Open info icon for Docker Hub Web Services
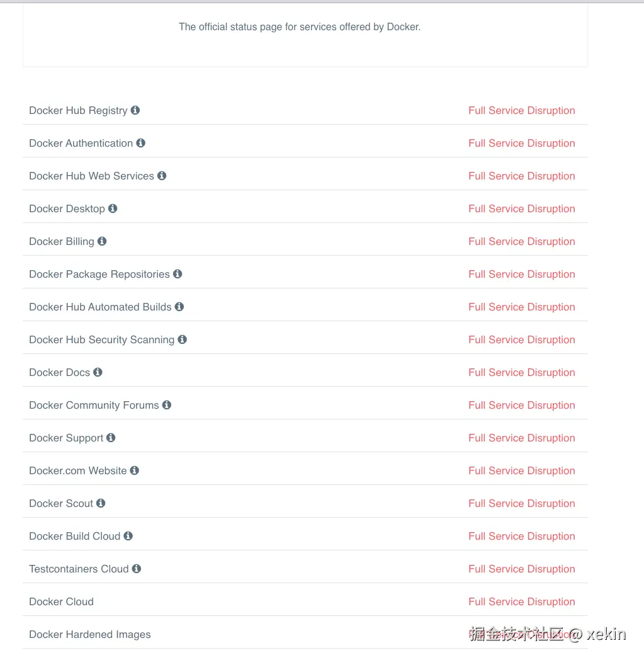 pyautogui.click(x=162, y=176)
